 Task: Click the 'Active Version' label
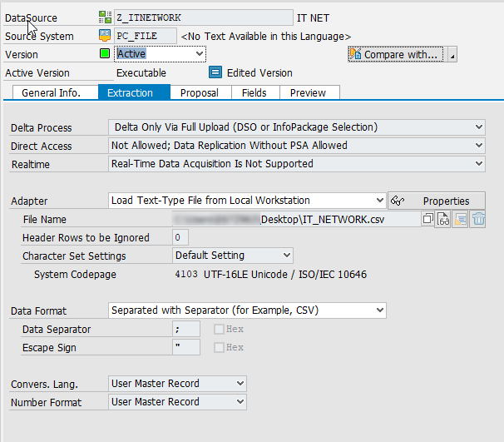37,73
